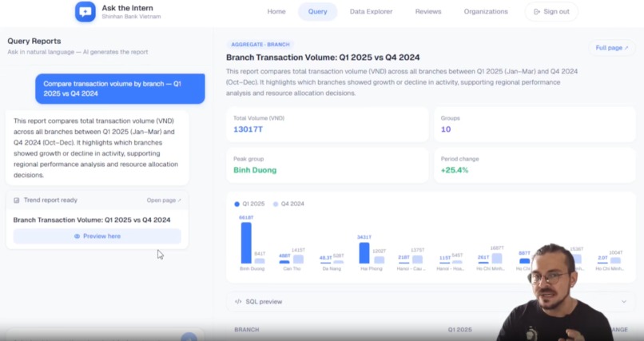Viewport: 644px width, 341px height.
Task: Toggle Q4 2024 legend series
Action: (x=288, y=204)
